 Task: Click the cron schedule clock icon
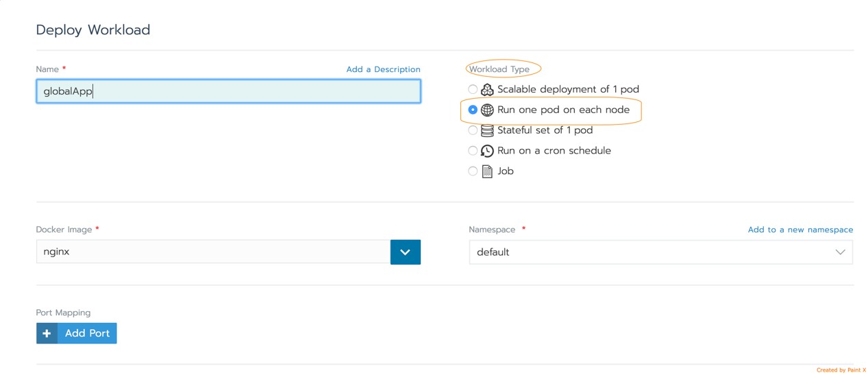coord(487,151)
